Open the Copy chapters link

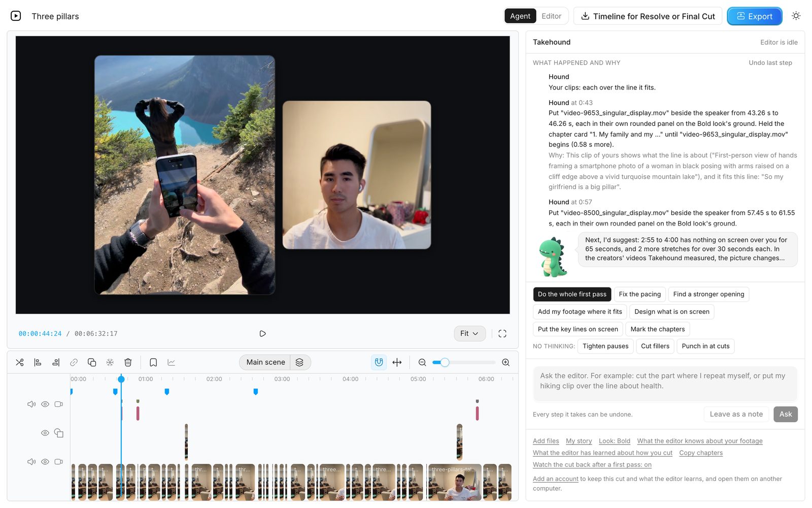[x=701, y=453]
